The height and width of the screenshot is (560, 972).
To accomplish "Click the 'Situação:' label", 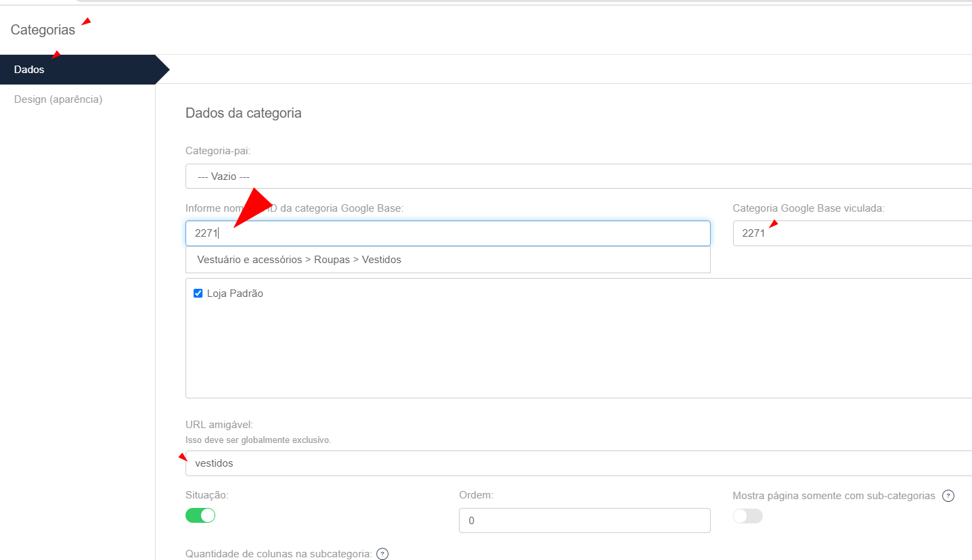I will pos(207,495).
